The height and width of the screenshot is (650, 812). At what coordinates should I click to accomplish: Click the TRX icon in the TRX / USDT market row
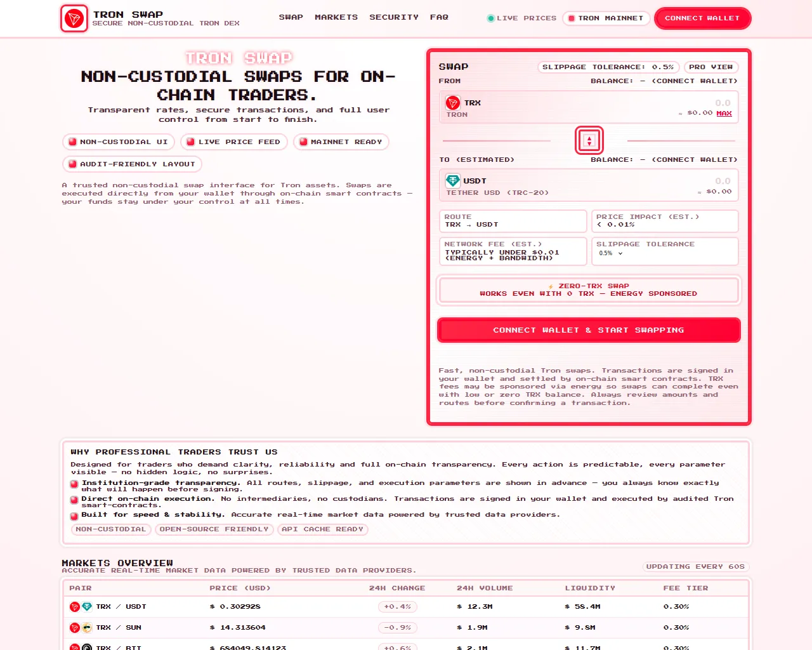click(x=75, y=607)
